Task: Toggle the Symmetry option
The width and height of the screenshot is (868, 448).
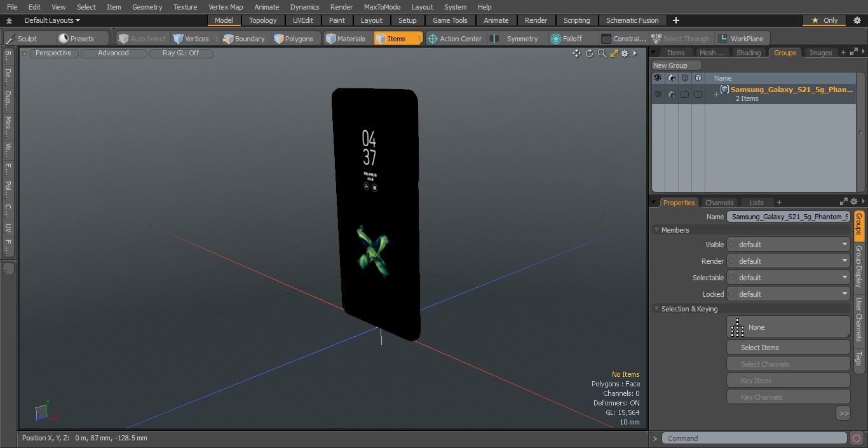Action: click(x=516, y=39)
